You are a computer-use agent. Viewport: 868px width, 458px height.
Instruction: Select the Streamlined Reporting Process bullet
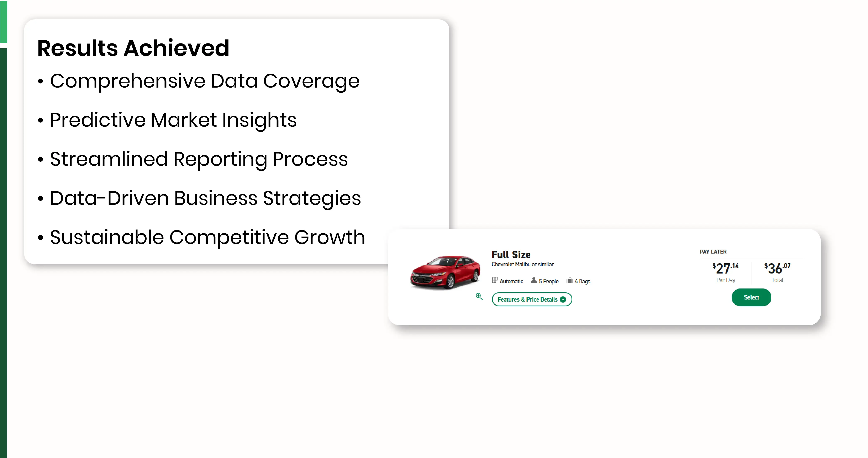pyautogui.click(x=199, y=159)
